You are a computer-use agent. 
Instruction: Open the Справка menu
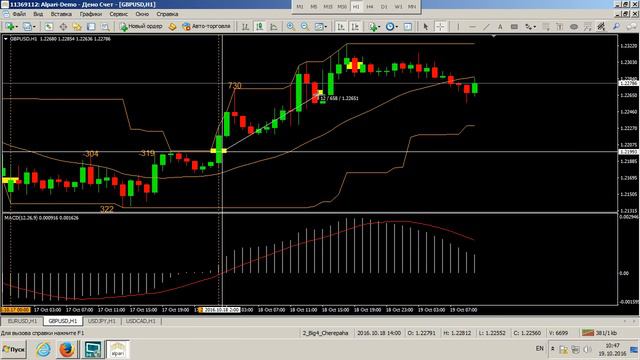(167, 14)
